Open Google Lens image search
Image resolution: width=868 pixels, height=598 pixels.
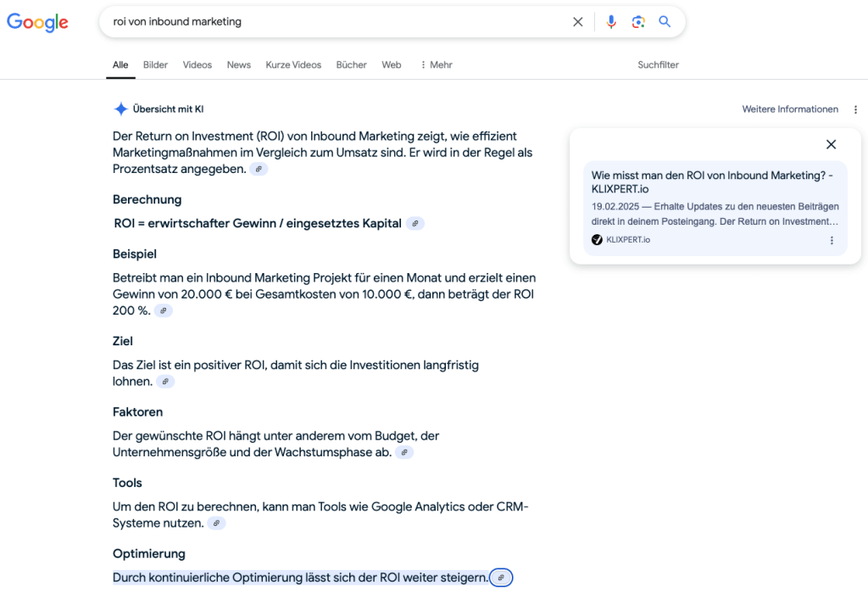(x=638, y=22)
